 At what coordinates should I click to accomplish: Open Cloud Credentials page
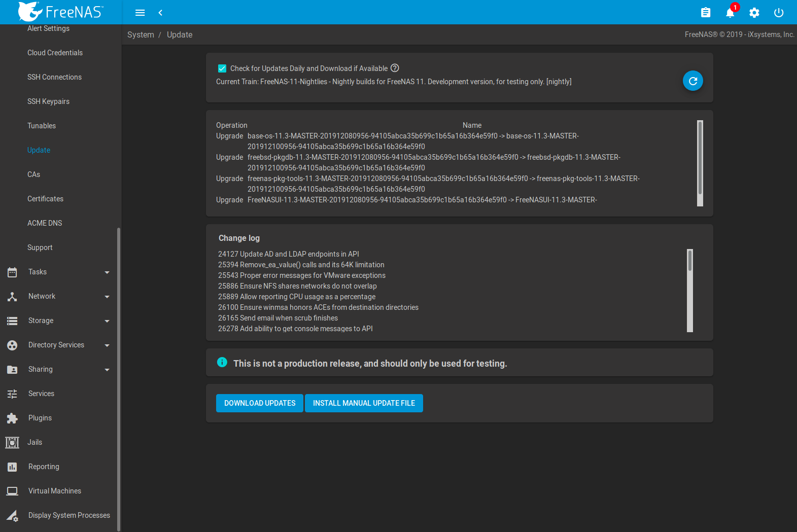[55, 53]
